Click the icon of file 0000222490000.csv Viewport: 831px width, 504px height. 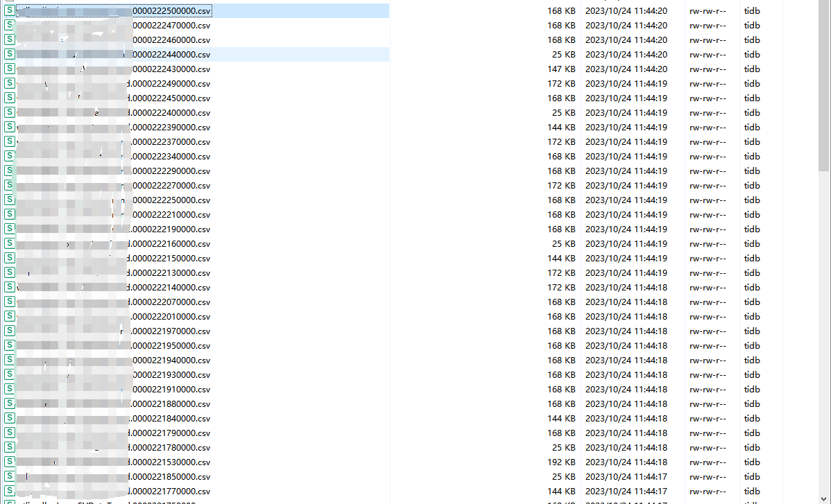coord(10,83)
